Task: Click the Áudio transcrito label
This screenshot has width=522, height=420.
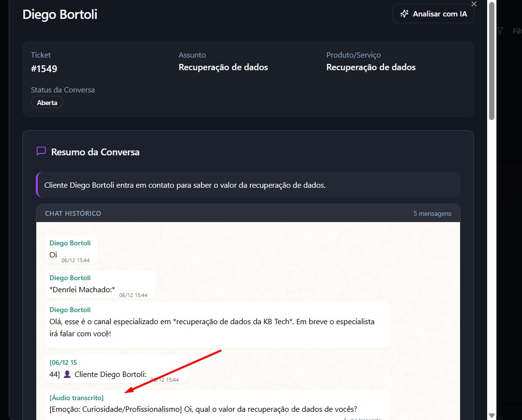Action: click(x=77, y=398)
